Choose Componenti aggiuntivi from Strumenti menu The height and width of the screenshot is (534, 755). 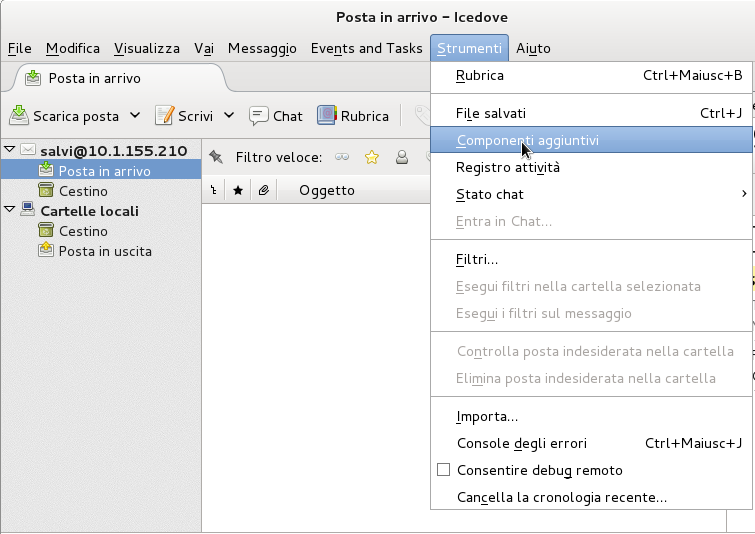tap(527, 141)
